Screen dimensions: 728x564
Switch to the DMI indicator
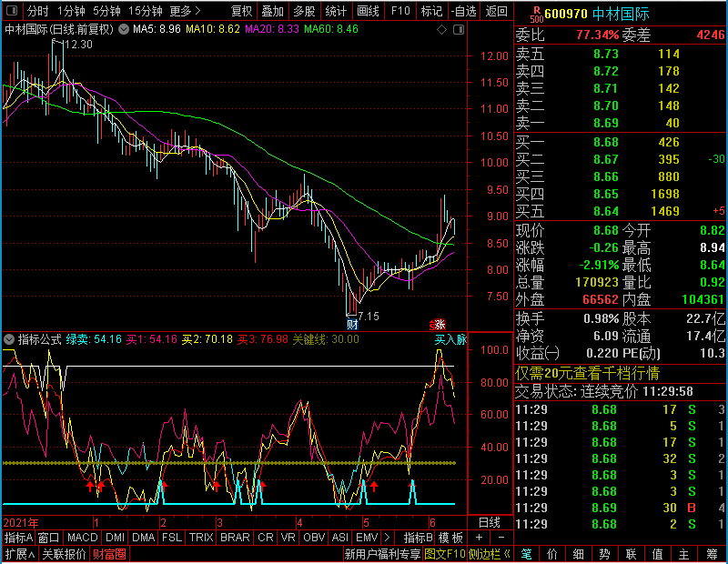115,538
